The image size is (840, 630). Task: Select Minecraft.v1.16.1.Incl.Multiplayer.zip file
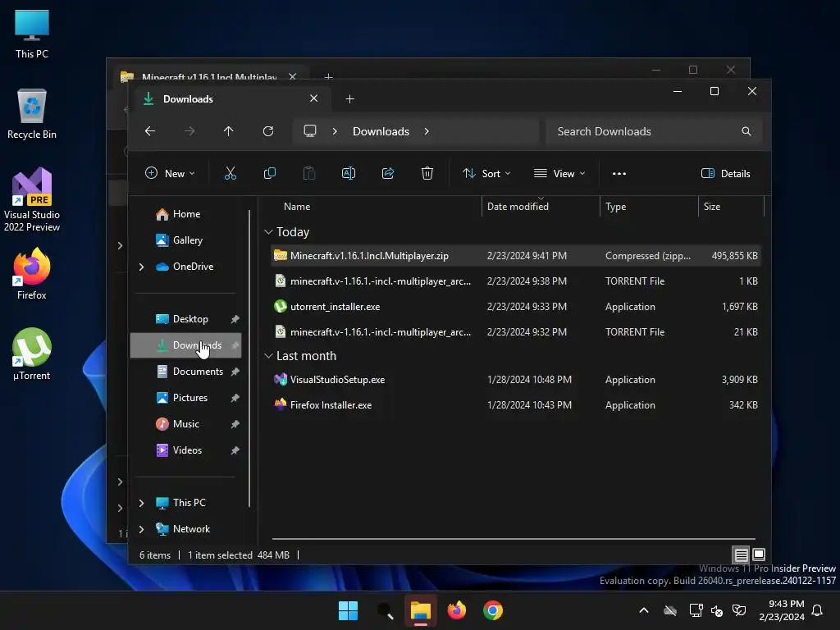(515, 256)
